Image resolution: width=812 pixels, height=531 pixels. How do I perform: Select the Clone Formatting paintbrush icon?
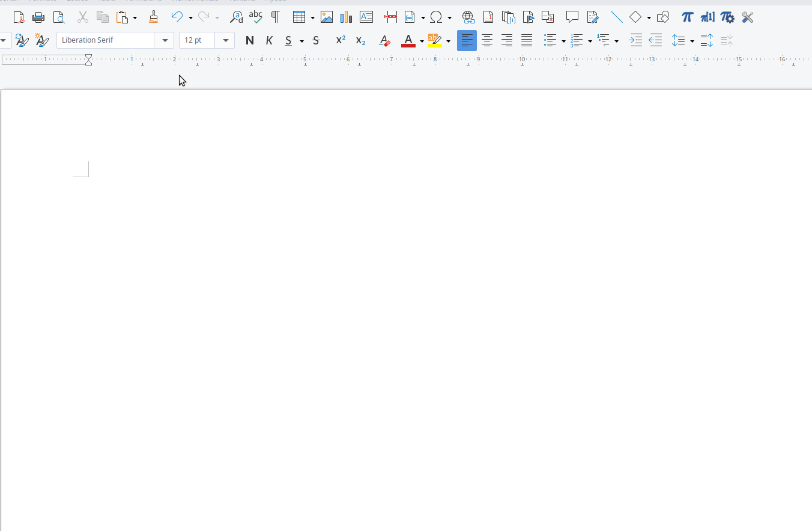pos(153,17)
